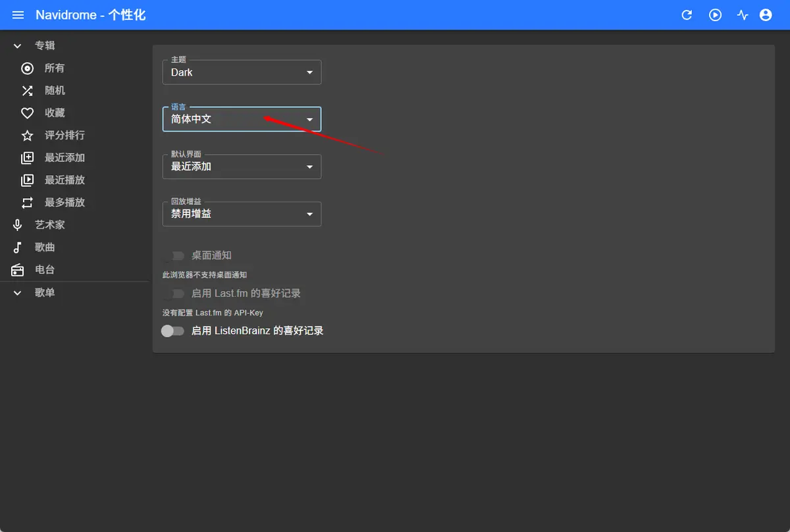The image size is (790, 532).
Task: Go to 艺术家 in the sidebar
Action: click(50, 225)
